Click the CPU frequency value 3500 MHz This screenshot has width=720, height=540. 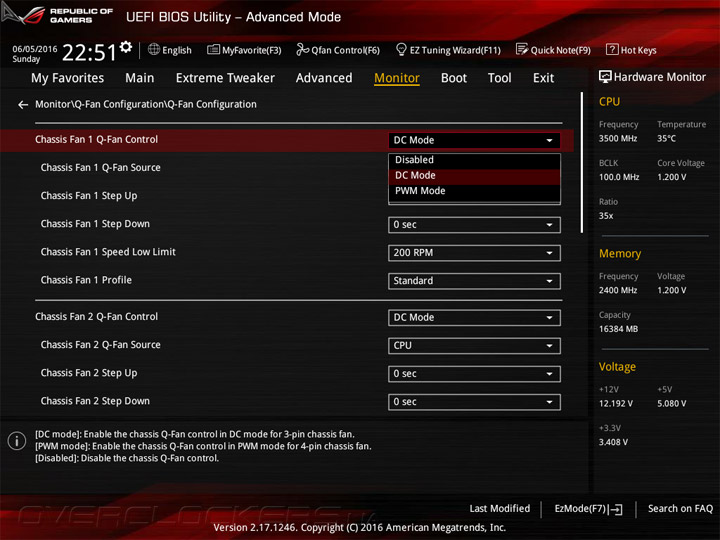coord(618,138)
